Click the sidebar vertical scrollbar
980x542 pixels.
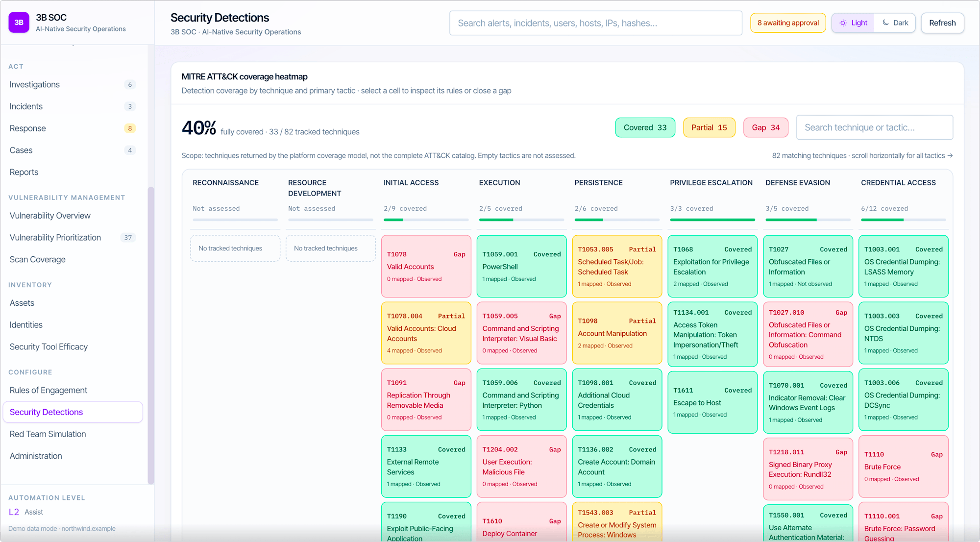151,335
